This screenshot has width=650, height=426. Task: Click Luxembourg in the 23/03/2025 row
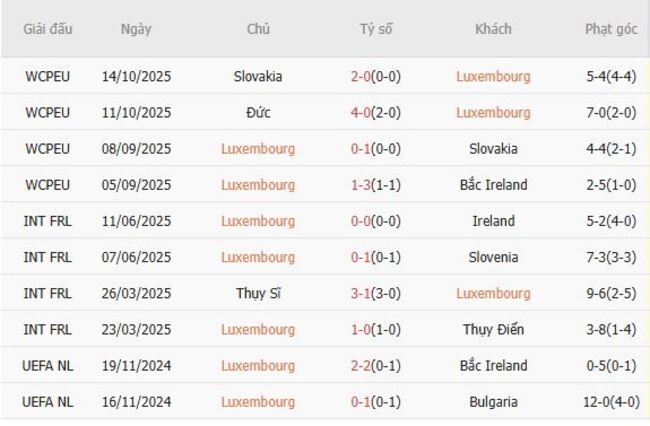tap(258, 329)
